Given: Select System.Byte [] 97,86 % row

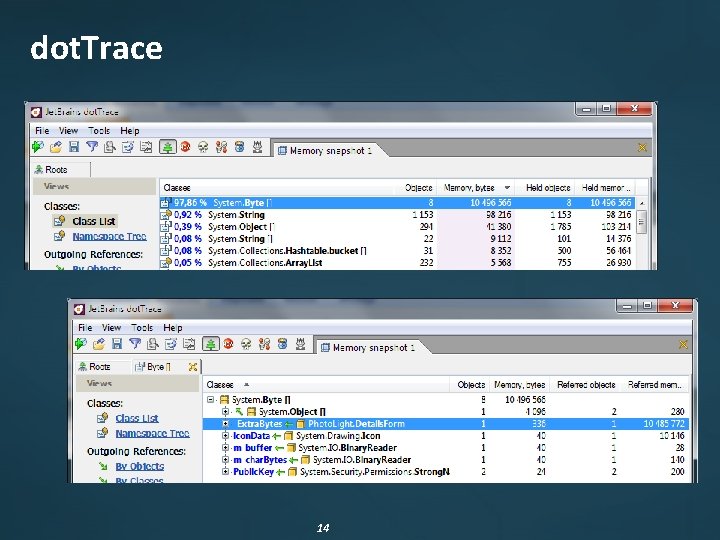Looking at the screenshot, I should pos(397,202).
